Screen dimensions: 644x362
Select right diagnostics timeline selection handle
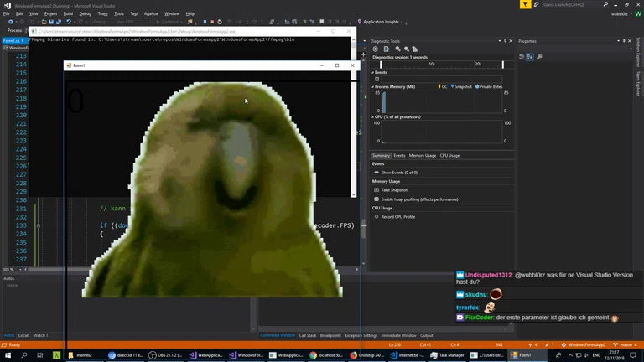[x=503, y=65]
